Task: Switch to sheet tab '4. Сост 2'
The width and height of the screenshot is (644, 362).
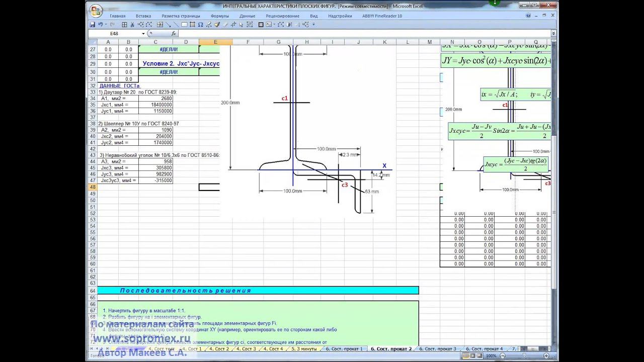Action: [219, 348]
